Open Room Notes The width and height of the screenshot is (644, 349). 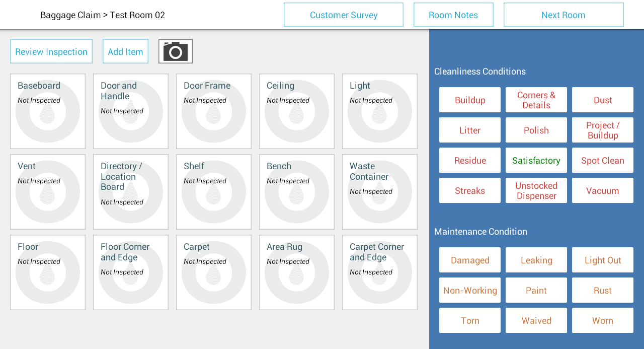pos(453,15)
